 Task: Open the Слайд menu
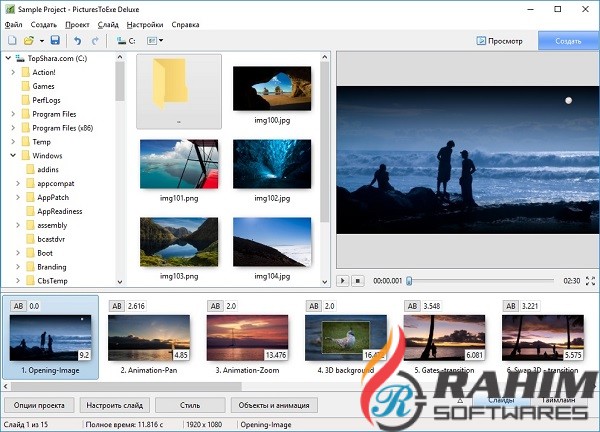[x=108, y=24]
